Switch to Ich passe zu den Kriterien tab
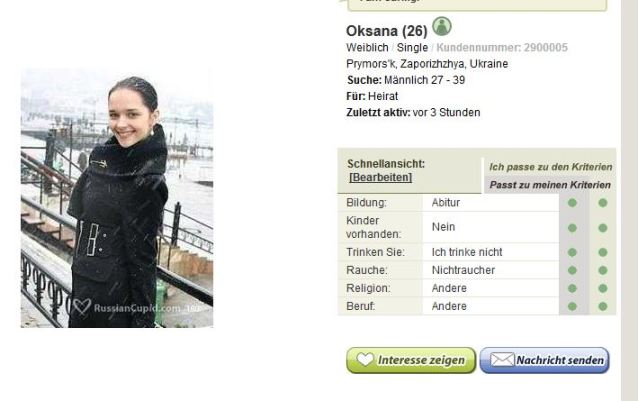Viewport: 638px width, 401px height. click(x=550, y=167)
